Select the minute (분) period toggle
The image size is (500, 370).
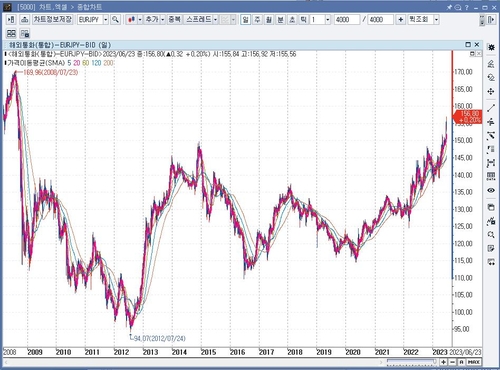click(280, 20)
